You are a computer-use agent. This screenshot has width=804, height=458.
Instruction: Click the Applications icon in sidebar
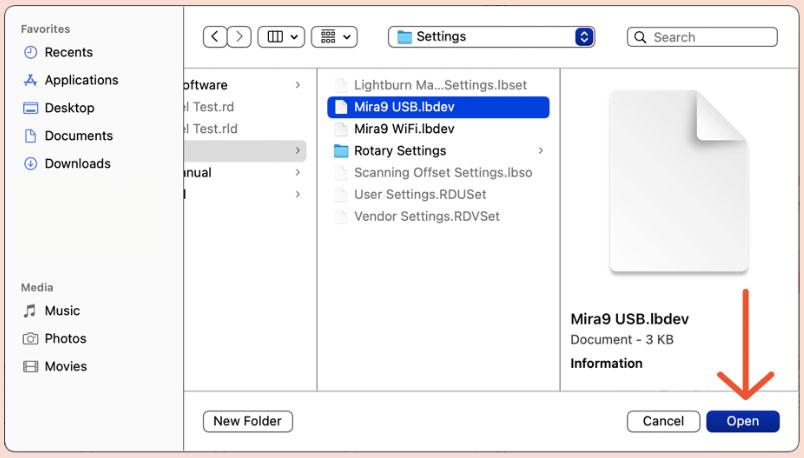coord(31,80)
